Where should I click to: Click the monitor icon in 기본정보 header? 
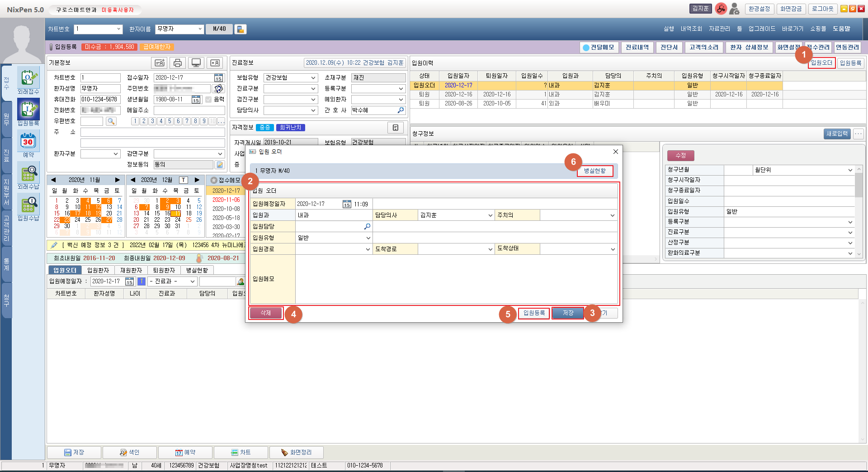[x=196, y=63]
